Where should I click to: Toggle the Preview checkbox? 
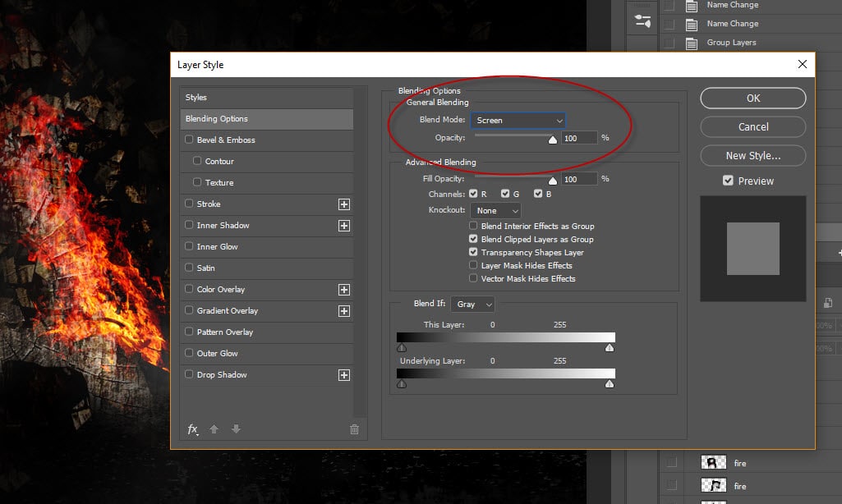[x=728, y=181]
